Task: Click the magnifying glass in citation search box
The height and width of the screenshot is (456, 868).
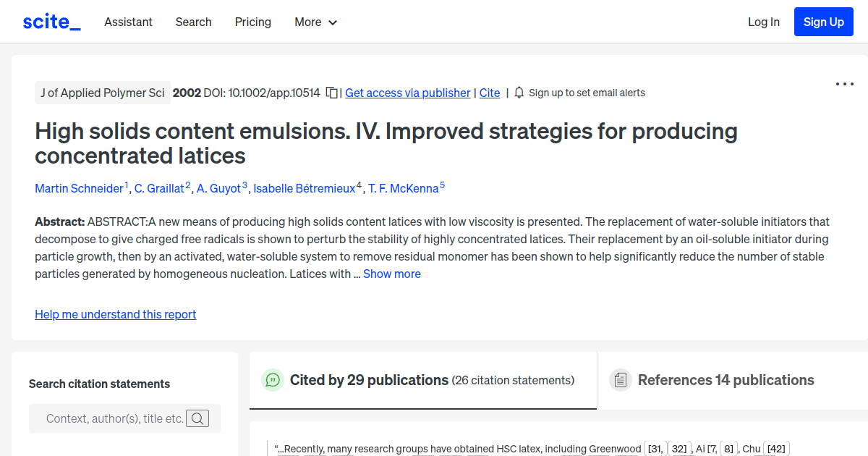Action: point(197,418)
